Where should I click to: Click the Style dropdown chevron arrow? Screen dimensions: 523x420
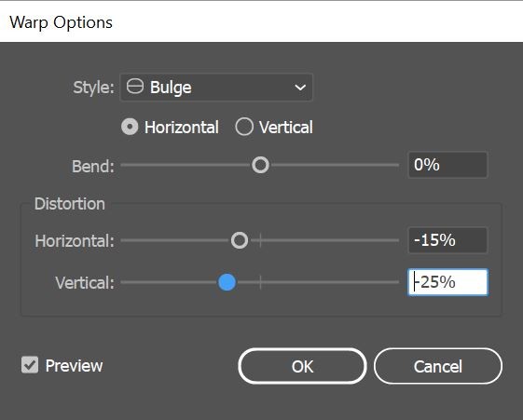300,88
